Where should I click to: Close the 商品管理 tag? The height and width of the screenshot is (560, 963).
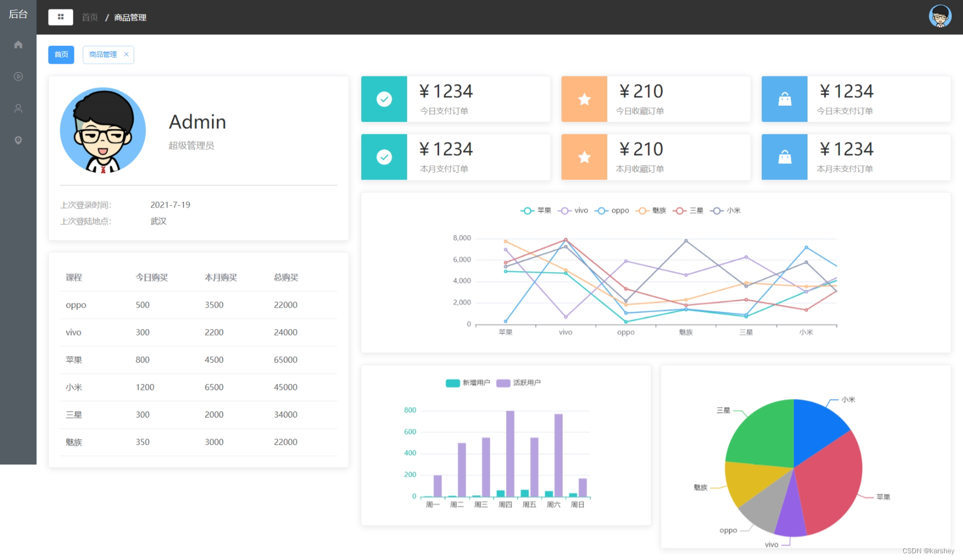click(x=126, y=55)
